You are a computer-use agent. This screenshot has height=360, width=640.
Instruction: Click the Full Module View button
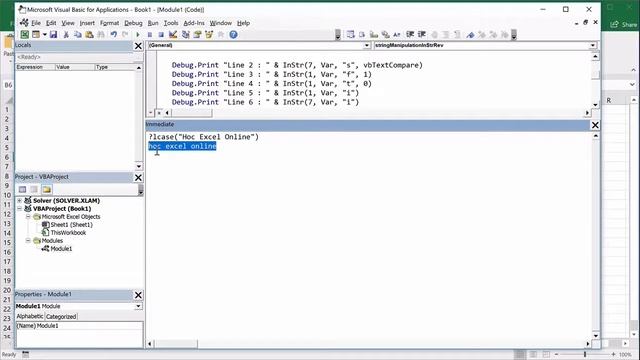coord(159,113)
